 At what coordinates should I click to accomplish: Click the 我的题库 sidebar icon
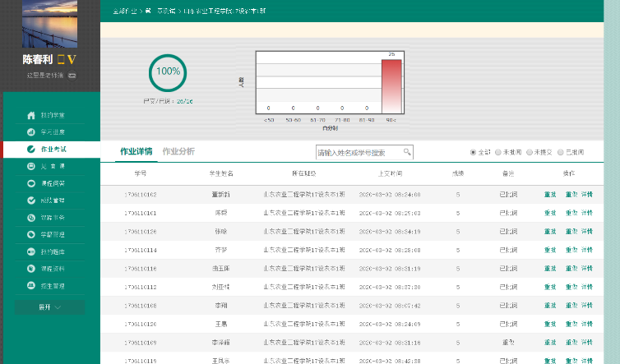(31, 251)
